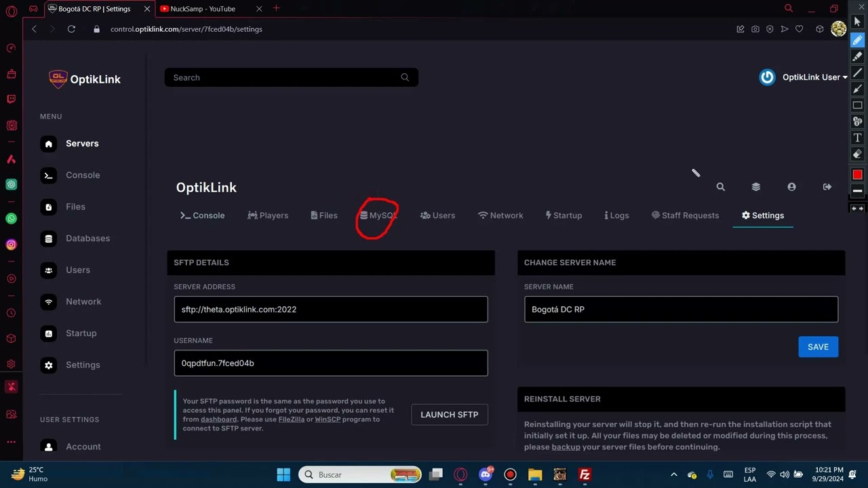Screen dimensions: 868x488
Task: Select the arrow drawing tool
Action: point(857,89)
